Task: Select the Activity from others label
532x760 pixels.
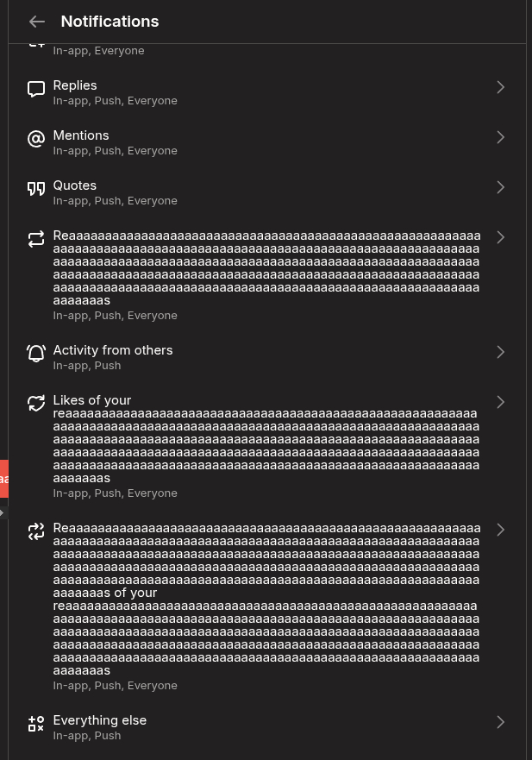Action: (x=113, y=350)
